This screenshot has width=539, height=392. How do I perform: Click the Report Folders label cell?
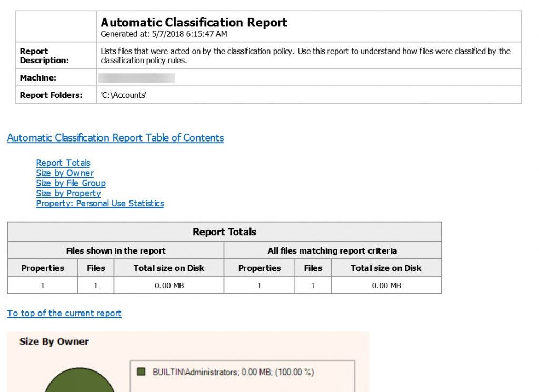click(56, 95)
